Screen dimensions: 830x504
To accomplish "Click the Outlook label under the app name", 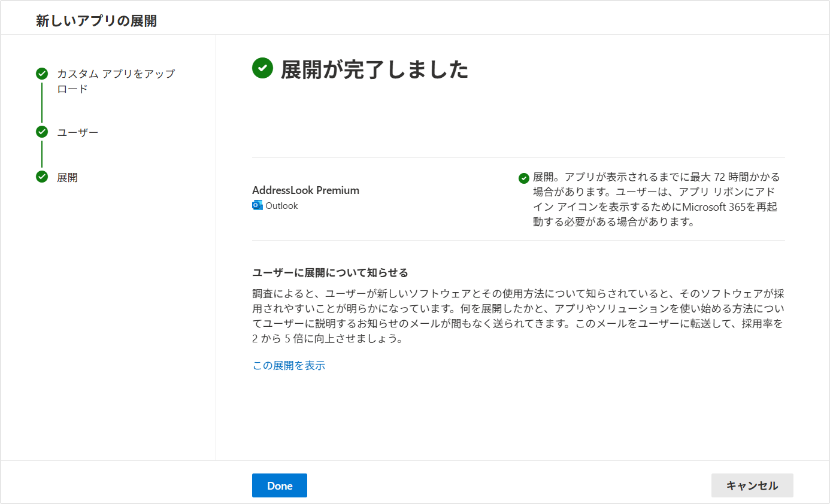I will 281,206.
